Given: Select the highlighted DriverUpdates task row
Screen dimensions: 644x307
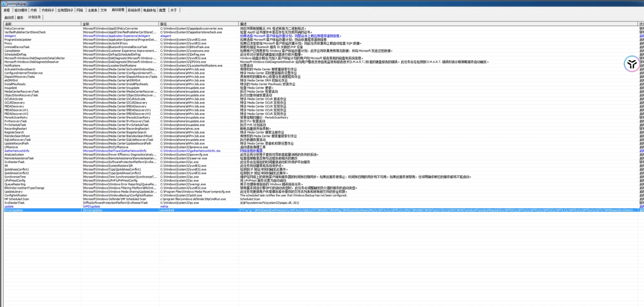Looking at the screenshot, I should coord(323,210).
